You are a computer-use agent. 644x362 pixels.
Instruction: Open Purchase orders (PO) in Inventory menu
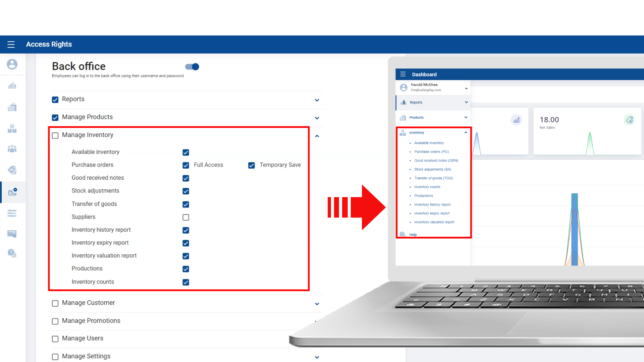pos(431,152)
